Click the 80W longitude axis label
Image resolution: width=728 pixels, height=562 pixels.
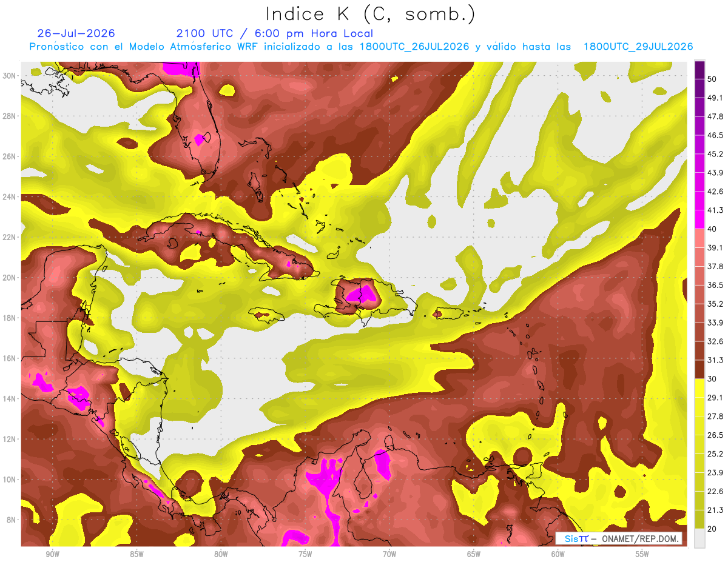click(221, 554)
